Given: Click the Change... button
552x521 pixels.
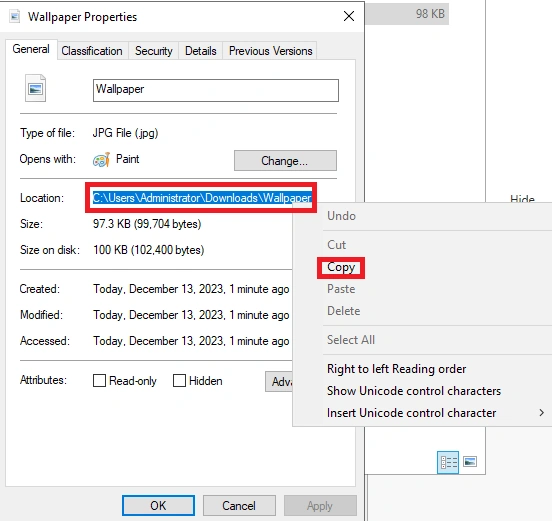Looking at the screenshot, I should click(x=285, y=161).
